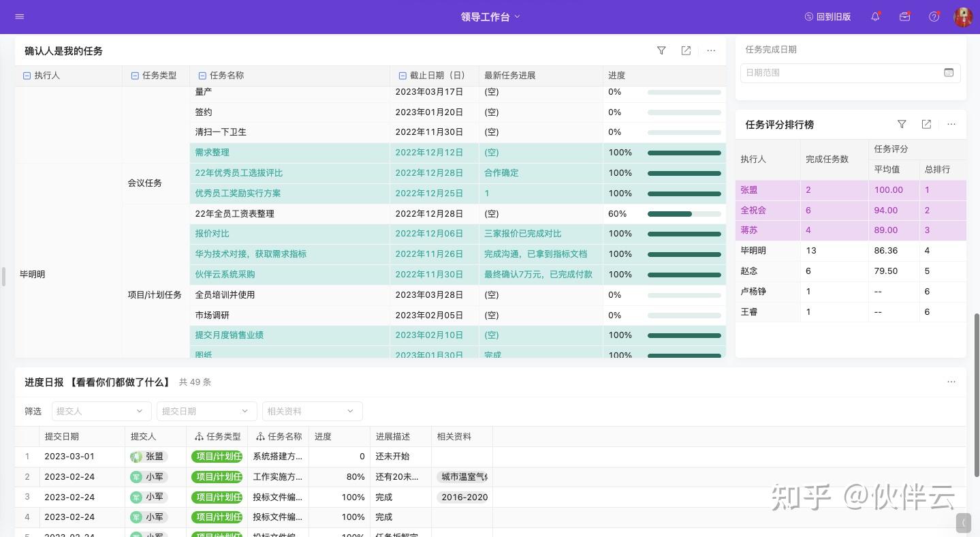Open the help question-mark icon
Screen dimensions: 980x537
(934, 16)
